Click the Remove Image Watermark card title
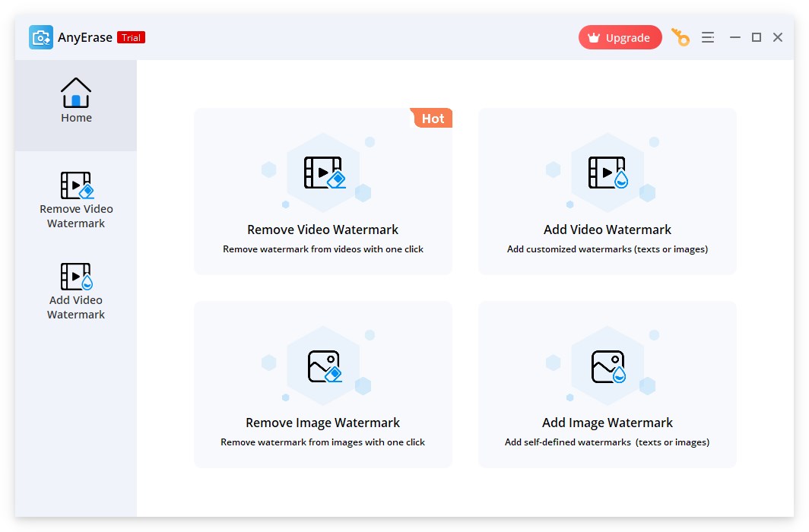This screenshot has height=532, width=809. [323, 423]
